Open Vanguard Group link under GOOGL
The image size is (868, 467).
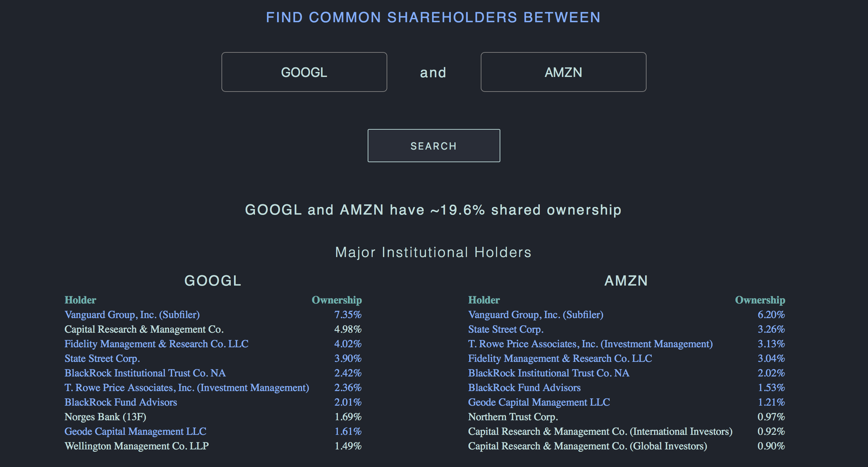pyautogui.click(x=132, y=314)
